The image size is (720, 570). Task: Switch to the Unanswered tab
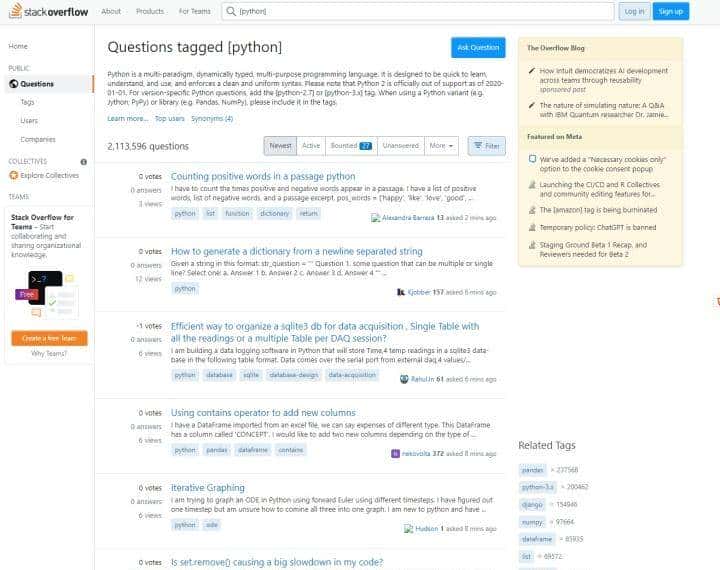click(x=401, y=146)
